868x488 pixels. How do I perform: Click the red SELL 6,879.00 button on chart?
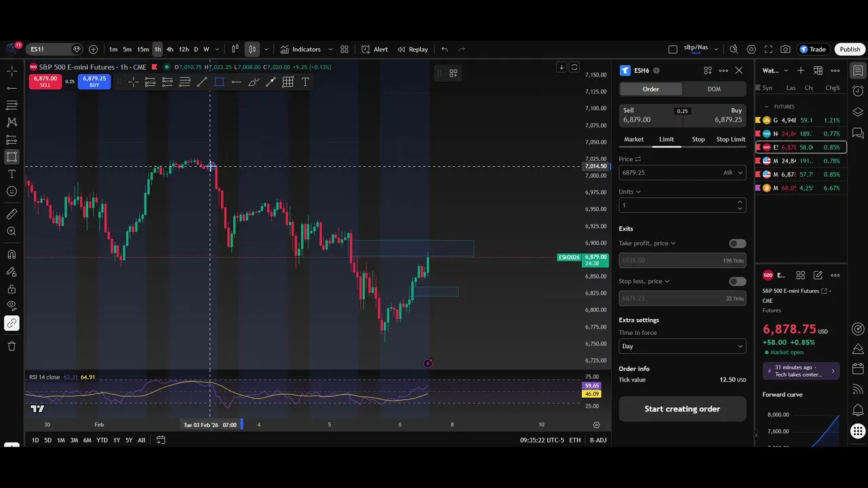45,81
